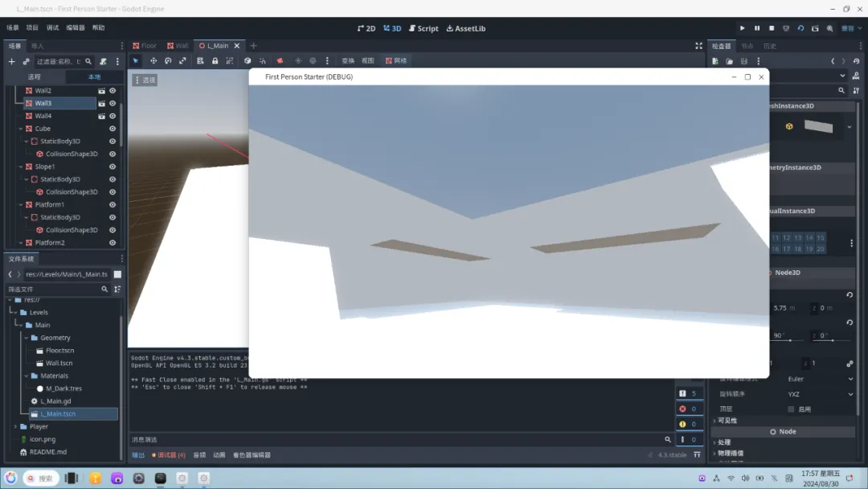
Task: Open the AssetLib workspace
Action: point(465,28)
